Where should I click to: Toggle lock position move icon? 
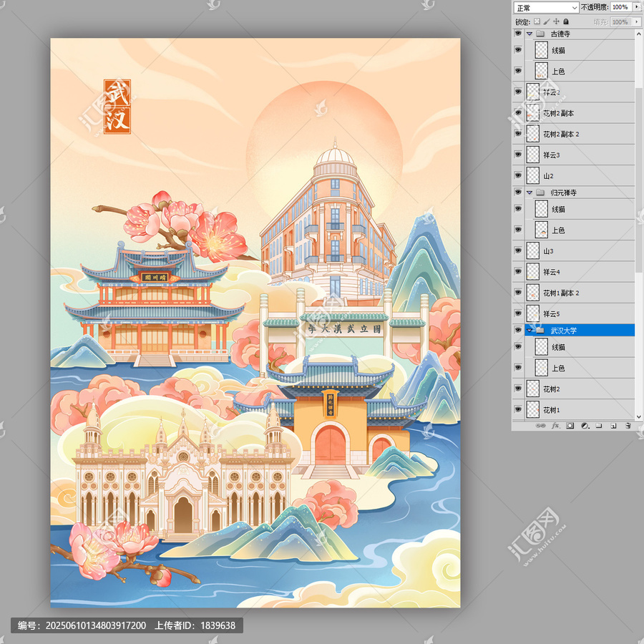click(x=556, y=21)
